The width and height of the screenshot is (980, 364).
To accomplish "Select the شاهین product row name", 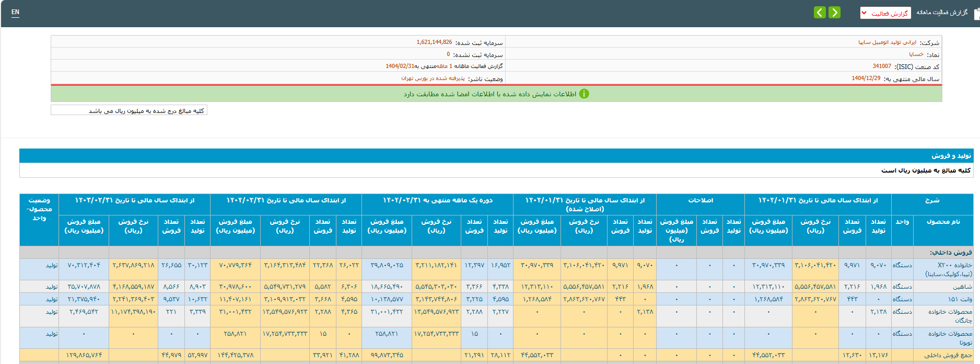I will coord(962,287).
